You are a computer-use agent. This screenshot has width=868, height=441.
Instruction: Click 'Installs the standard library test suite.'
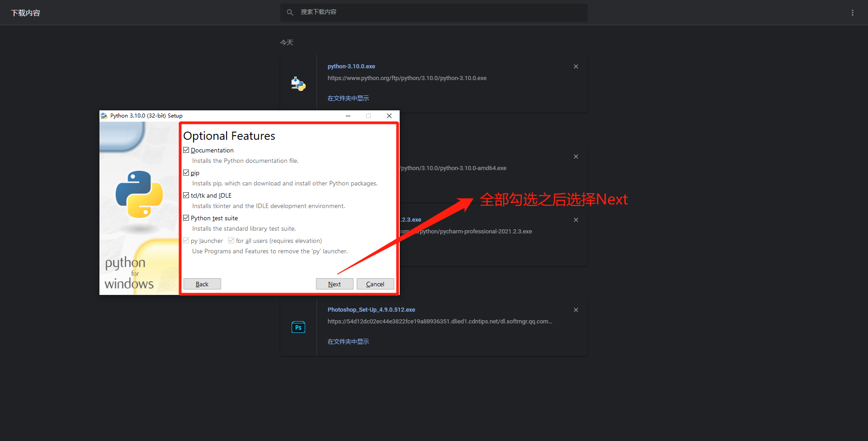coord(244,229)
